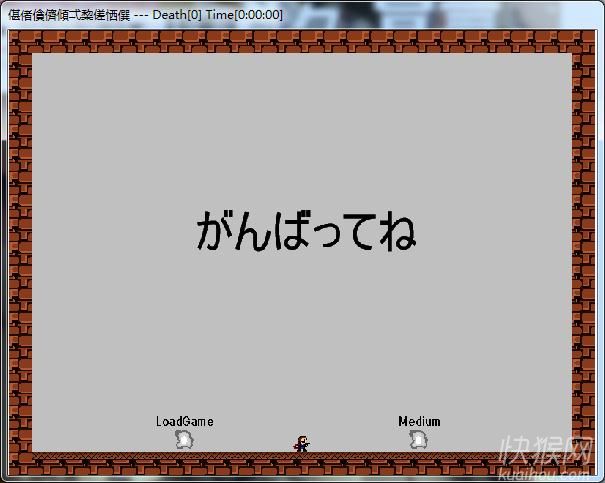Click empty gray area above the message
The height and width of the screenshot is (483, 605).
click(x=300, y=120)
